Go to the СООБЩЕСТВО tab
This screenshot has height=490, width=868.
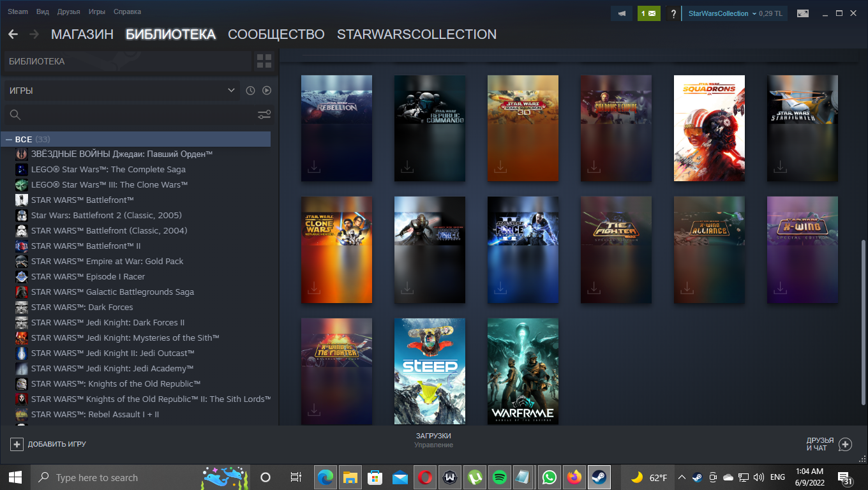tap(276, 34)
